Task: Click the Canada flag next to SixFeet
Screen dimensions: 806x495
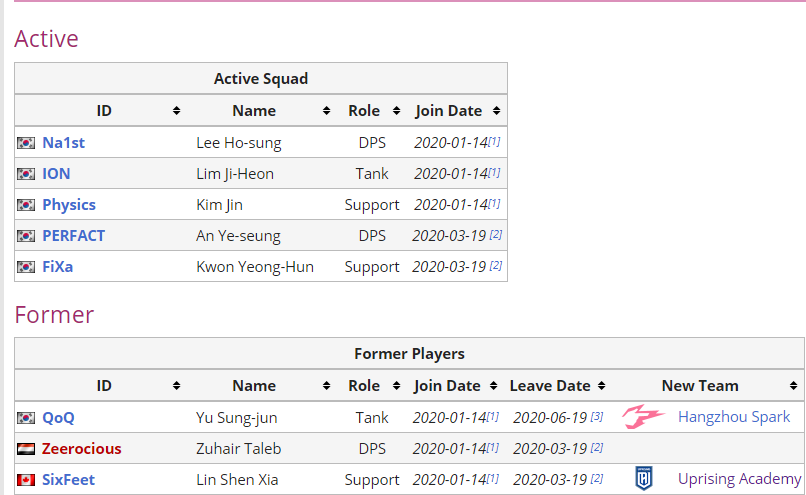Action: (x=26, y=480)
